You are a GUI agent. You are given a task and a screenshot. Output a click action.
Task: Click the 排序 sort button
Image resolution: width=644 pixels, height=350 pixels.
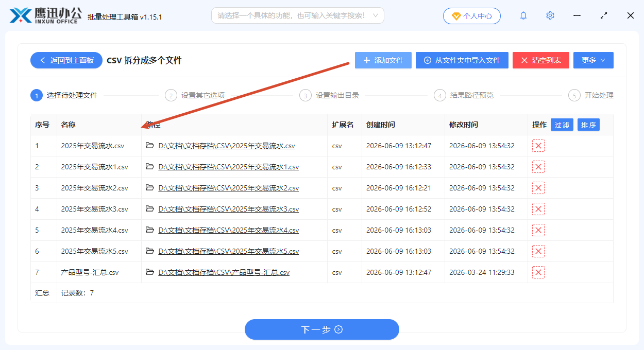pos(588,125)
